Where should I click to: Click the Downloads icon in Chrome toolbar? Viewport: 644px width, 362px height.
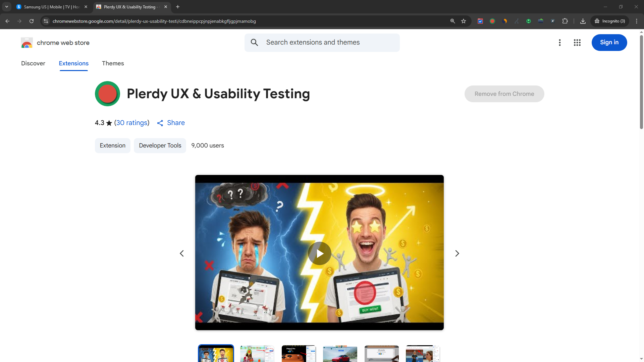click(x=583, y=21)
